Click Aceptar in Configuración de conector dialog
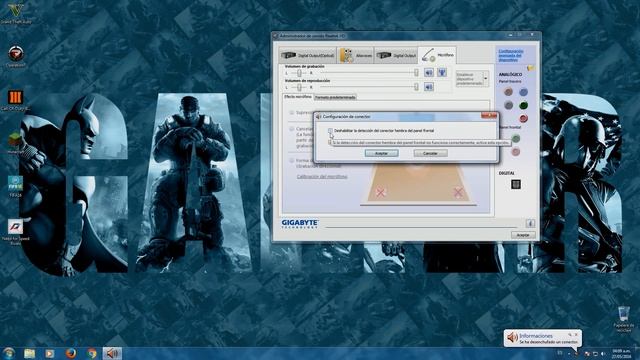The height and width of the screenshot is (360, 640). 381,153
